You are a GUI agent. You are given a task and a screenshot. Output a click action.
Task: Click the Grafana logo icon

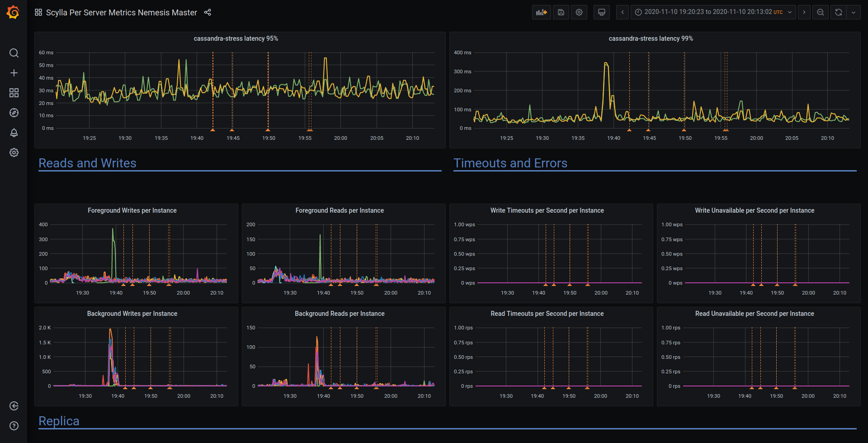click(x=13, y=12)
